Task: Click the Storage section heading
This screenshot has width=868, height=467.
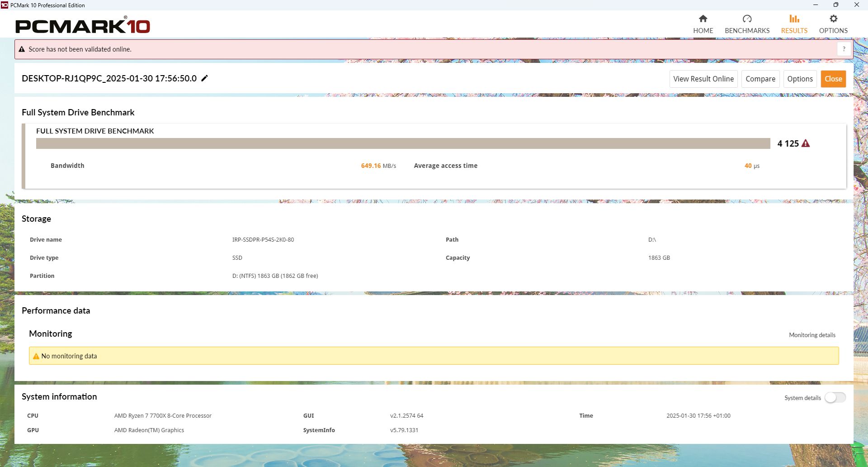Action: click(x=36, y=219)
